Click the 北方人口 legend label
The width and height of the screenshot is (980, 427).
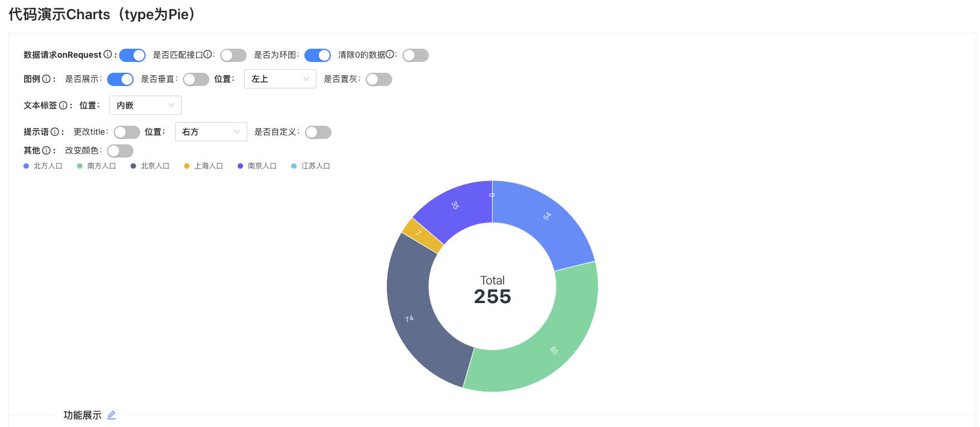[48, 166]
